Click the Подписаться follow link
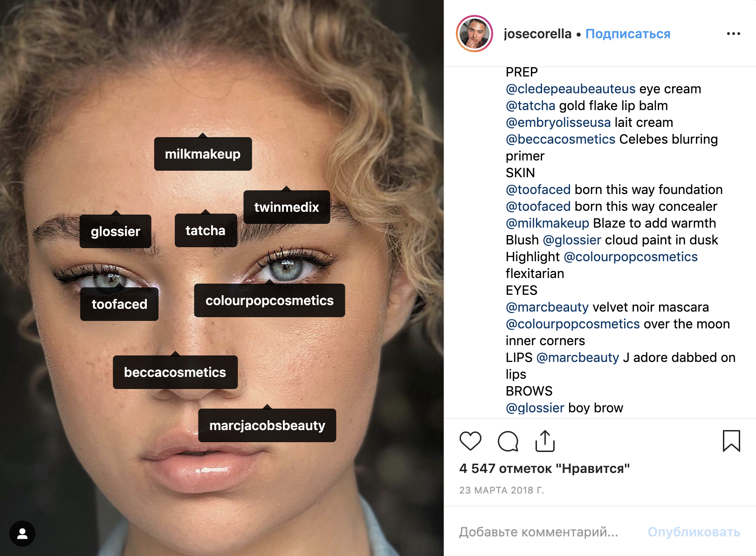 point(628,34)
